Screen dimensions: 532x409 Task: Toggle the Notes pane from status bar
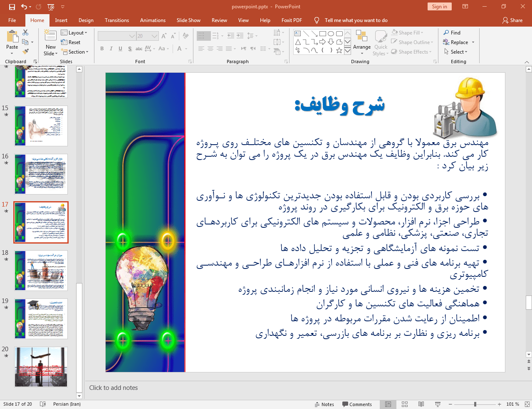coord(324,404)
